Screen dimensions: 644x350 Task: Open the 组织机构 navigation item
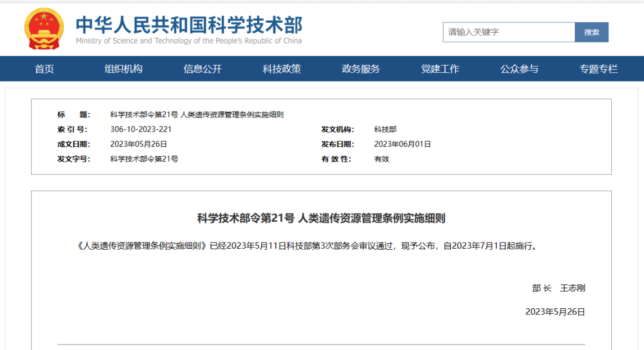point(123,69)
